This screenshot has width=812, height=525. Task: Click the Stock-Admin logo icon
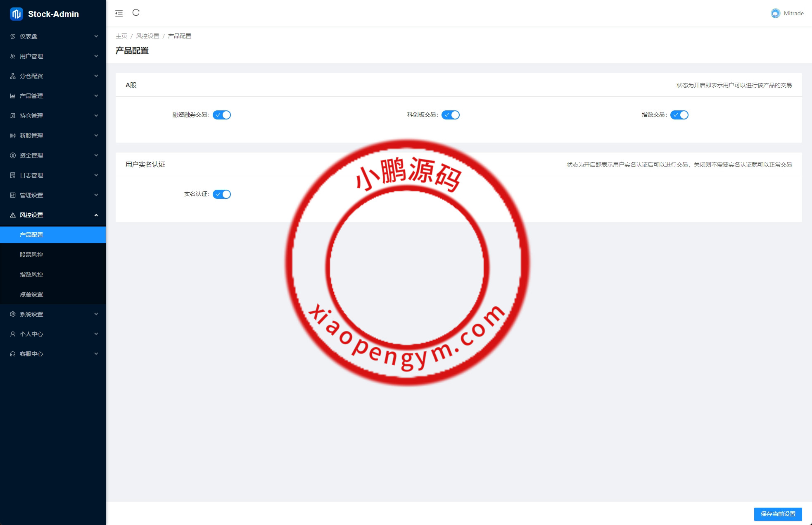pyautogui.click(x=16, y=14)
